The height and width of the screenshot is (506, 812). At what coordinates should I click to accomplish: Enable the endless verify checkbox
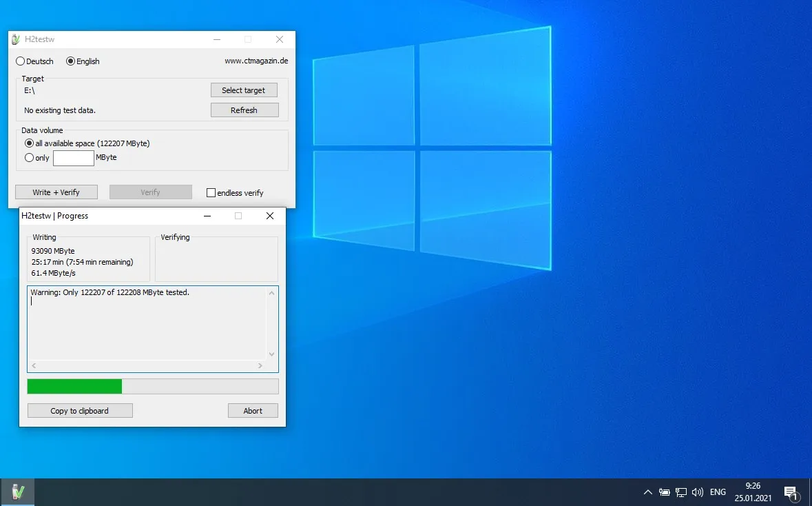[x=211, y=193]
